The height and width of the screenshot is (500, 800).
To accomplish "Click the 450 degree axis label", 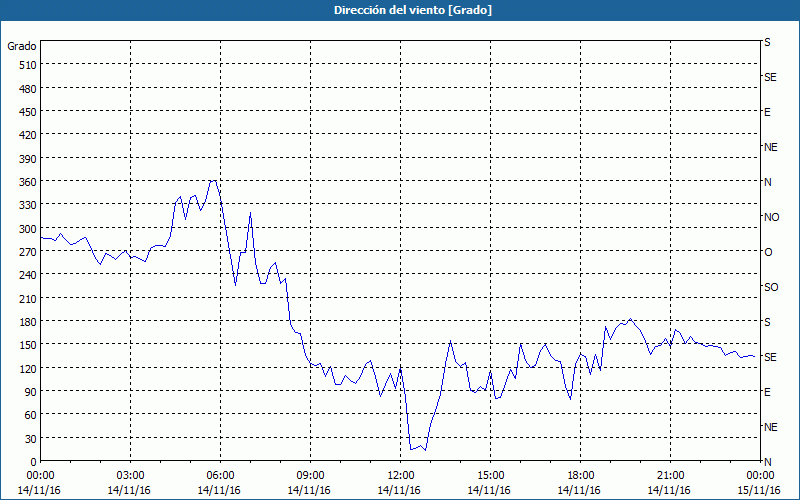I will tap(27, 112).
